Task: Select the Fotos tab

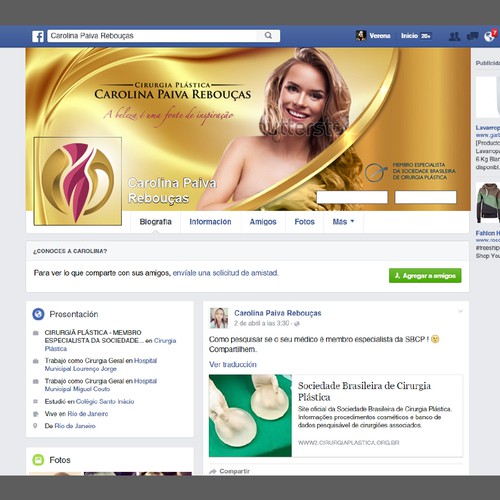Action: pos(304,222)
